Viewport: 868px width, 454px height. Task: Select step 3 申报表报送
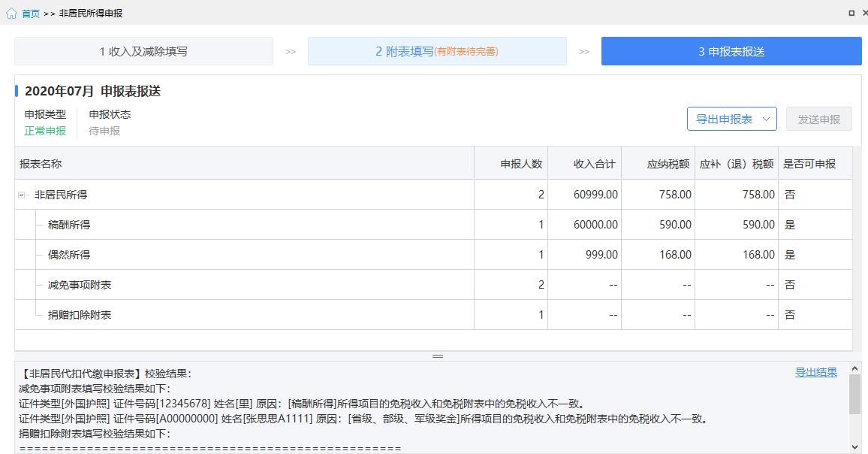point(731,50)
